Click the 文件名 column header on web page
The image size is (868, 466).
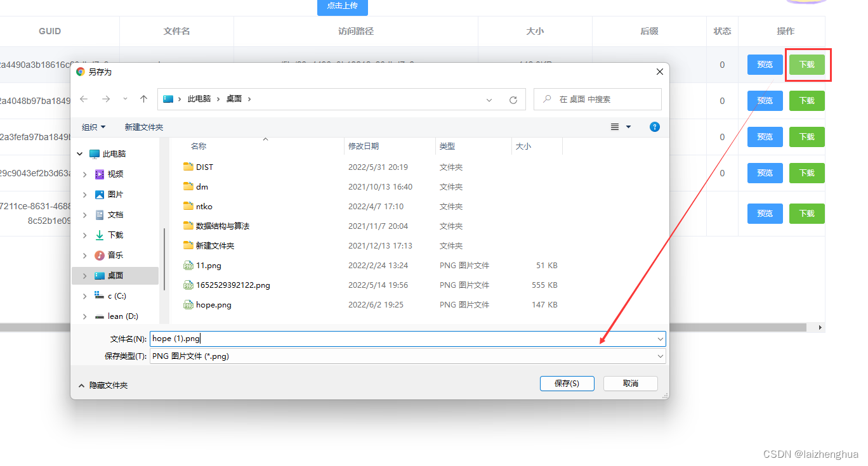[176, 31]
